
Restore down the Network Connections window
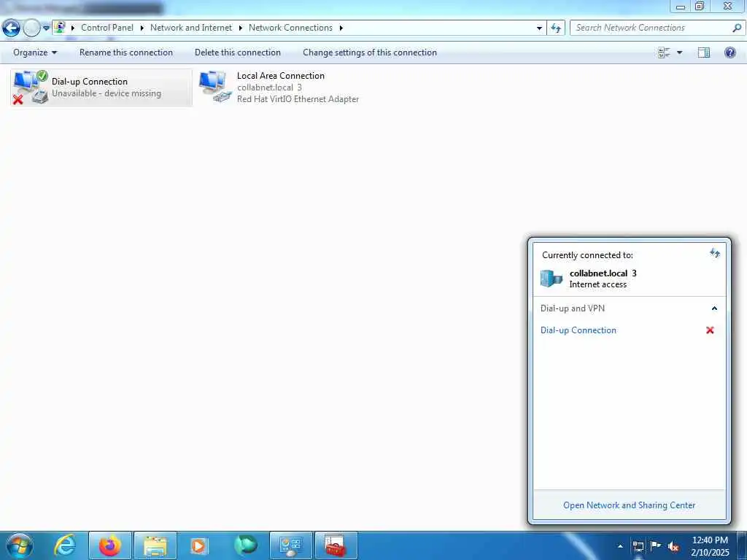coord(700,6)
